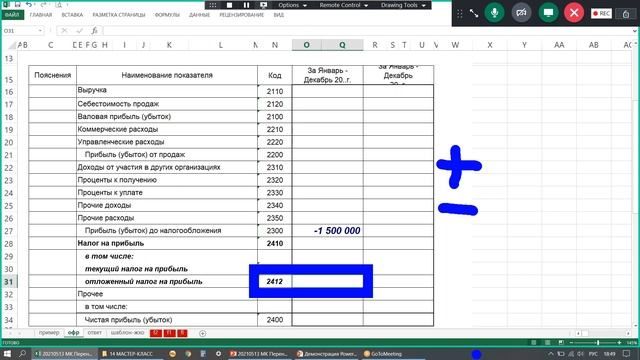Viewport: 640px width, 360px height.
Task: Click the collapse arrows icon on GoToMeeting panel
Action: point(474,13)
